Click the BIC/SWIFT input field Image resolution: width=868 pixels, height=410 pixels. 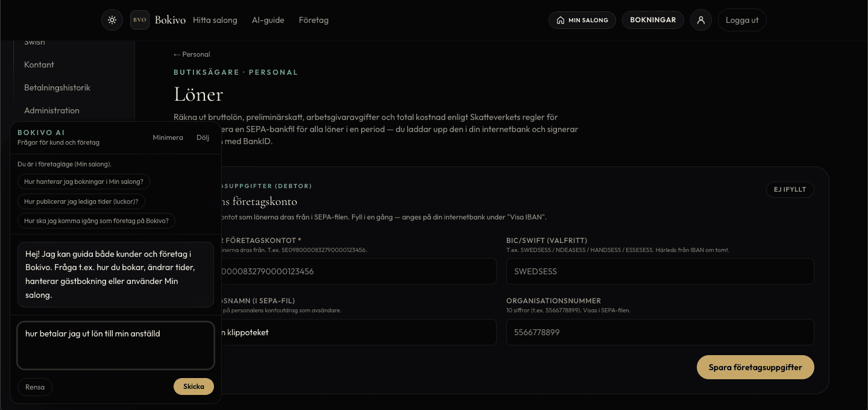tap(660, 271)
